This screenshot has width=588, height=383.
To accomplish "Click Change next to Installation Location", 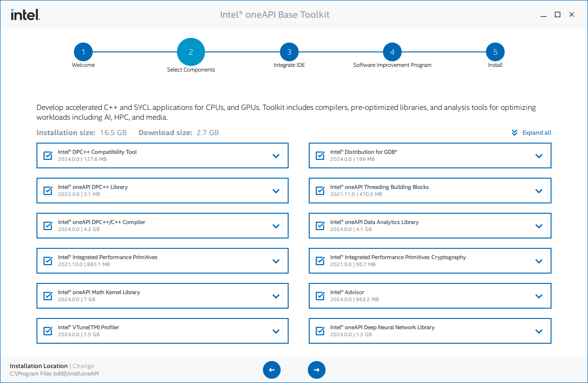I will 83,366.
